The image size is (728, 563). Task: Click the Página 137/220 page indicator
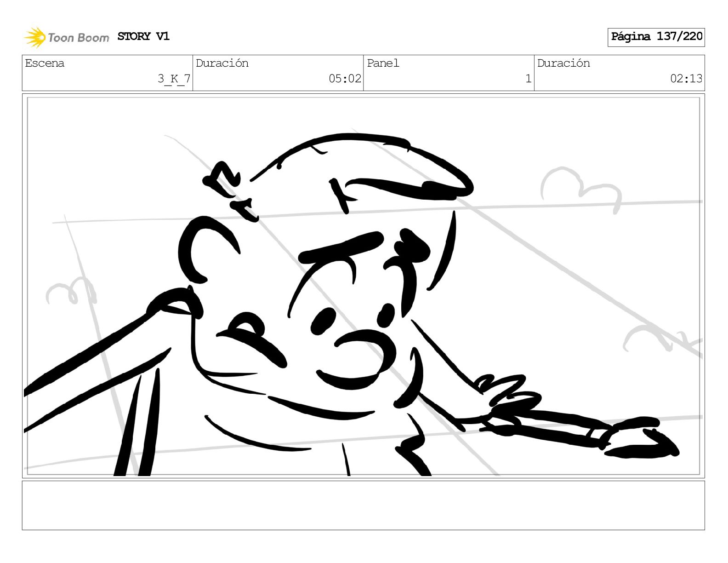[x=656, y=37]
